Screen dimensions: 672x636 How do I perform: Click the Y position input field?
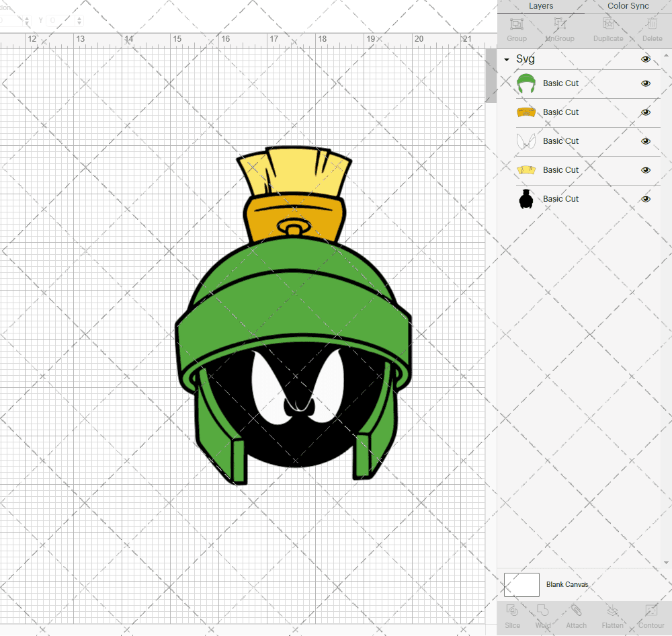(60, 20)
